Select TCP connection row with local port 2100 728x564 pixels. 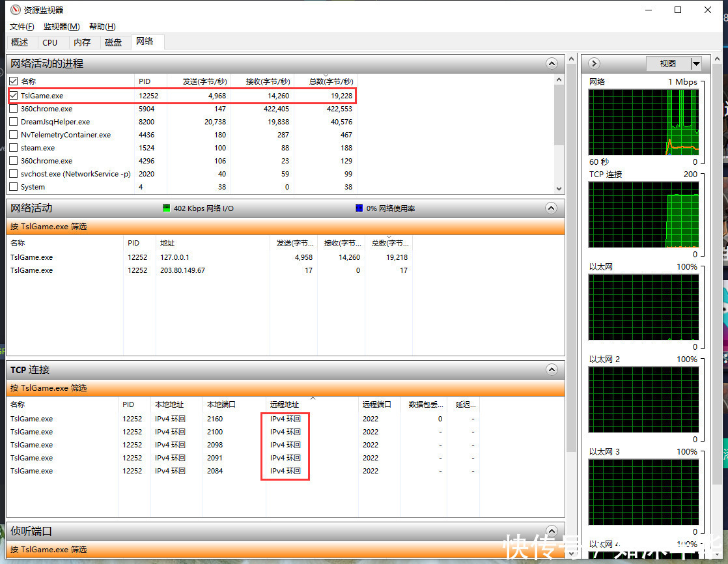pyautogui.click(x=244, y=432)
